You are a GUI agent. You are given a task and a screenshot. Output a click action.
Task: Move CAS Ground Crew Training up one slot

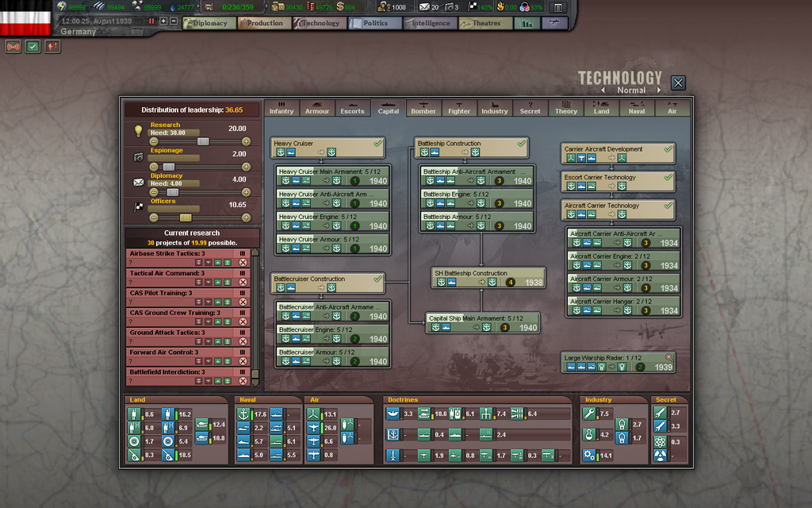[218, 322]
